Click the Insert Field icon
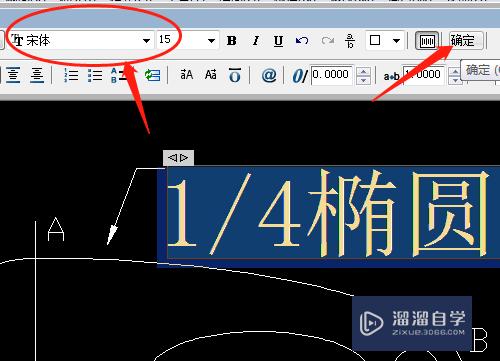 [153, 75]
